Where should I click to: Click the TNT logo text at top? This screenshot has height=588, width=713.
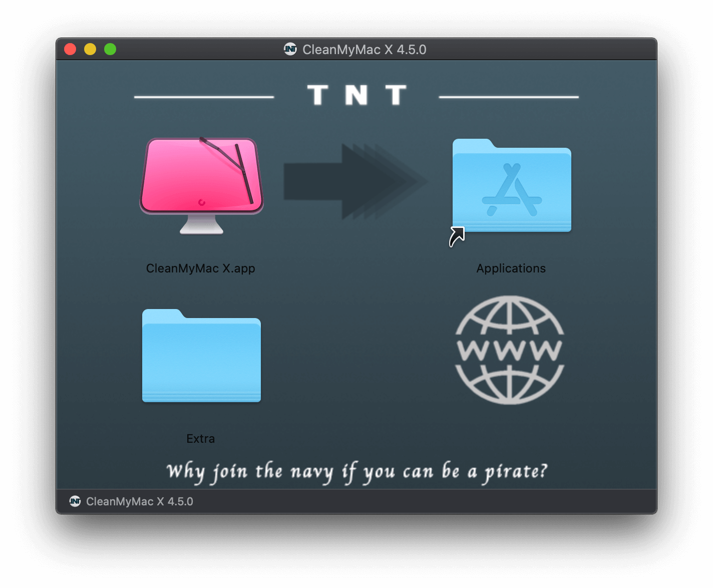356,95
